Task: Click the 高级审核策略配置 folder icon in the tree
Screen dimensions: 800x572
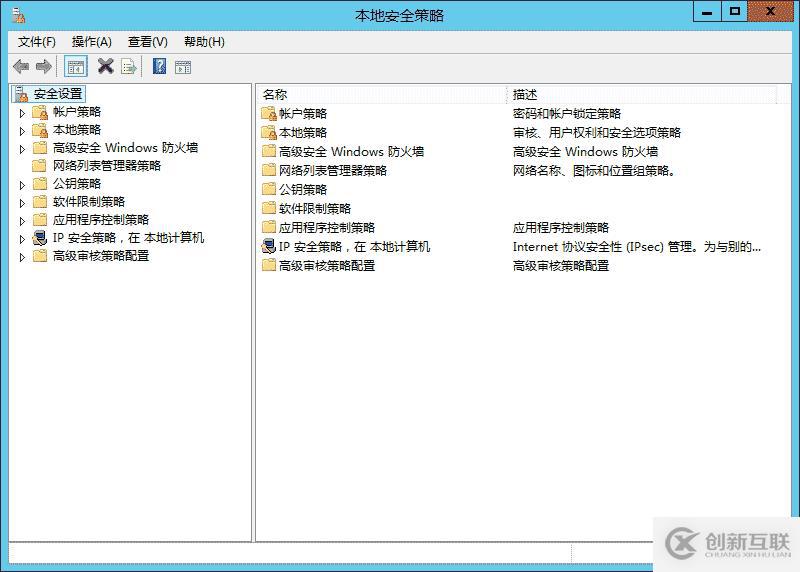Action: coord(40,256)
